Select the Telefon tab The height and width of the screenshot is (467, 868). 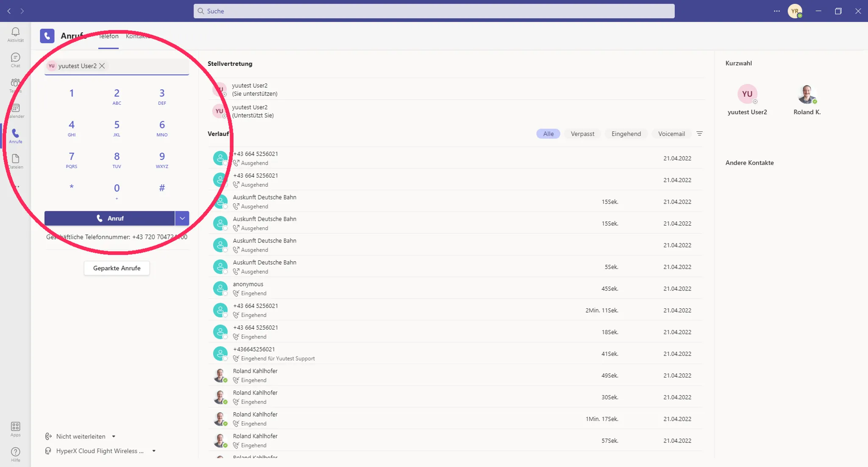(x=108, y=36)
